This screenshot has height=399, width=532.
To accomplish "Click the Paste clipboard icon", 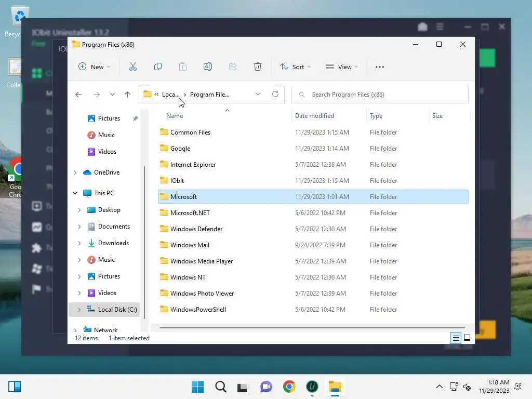I will pos(183,67).
